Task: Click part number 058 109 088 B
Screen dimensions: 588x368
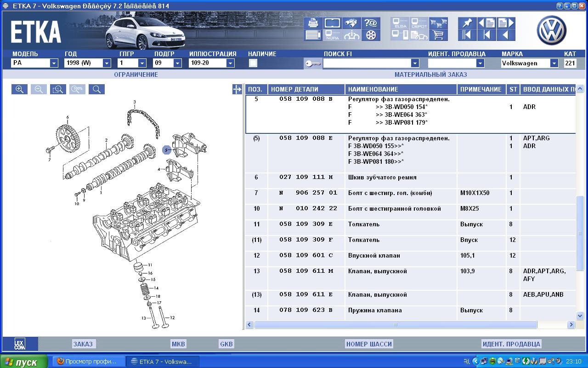Action: click(306, 99)
